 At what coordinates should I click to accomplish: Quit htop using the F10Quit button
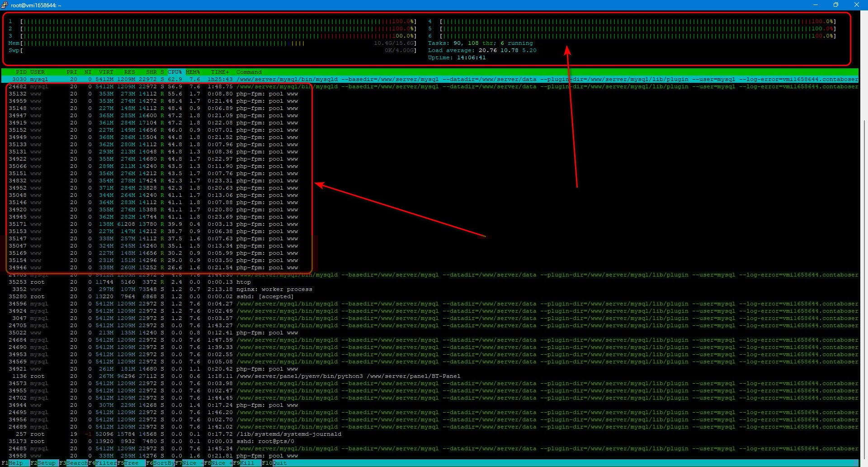[275, 463]
